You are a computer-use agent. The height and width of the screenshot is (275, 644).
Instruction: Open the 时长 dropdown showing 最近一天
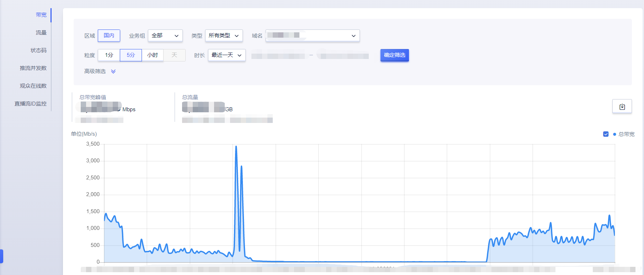[227, 55]
